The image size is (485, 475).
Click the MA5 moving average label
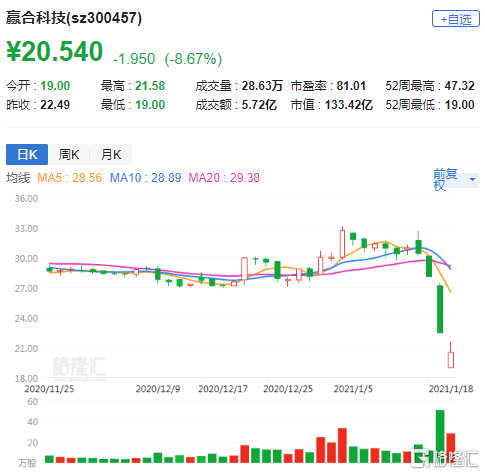point(69,178)
